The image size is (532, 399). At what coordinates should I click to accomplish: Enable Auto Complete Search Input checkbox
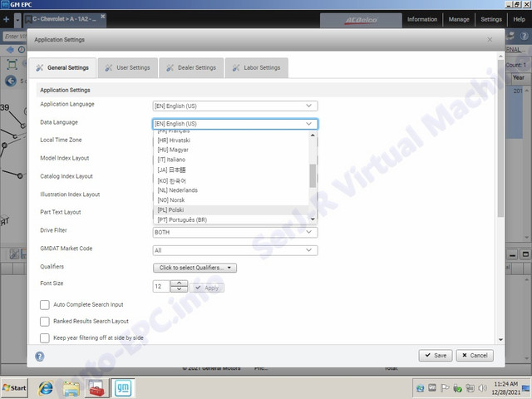click(45, 305)
